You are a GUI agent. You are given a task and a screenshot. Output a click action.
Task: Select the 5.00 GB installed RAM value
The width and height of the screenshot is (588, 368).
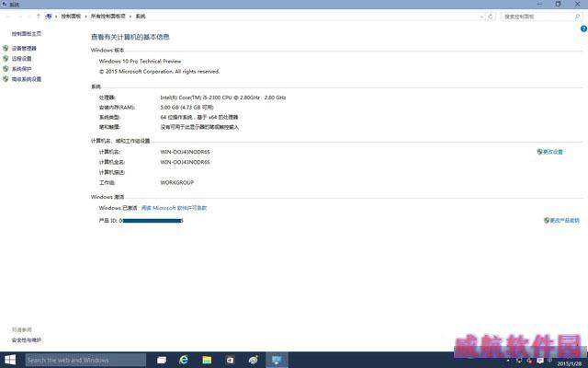click(187, 108)
